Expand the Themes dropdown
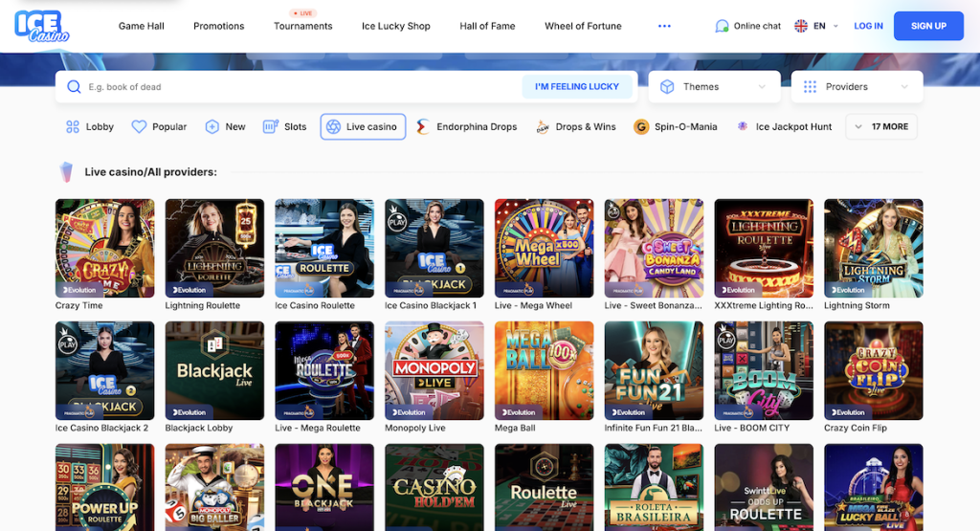 (714, 87)
